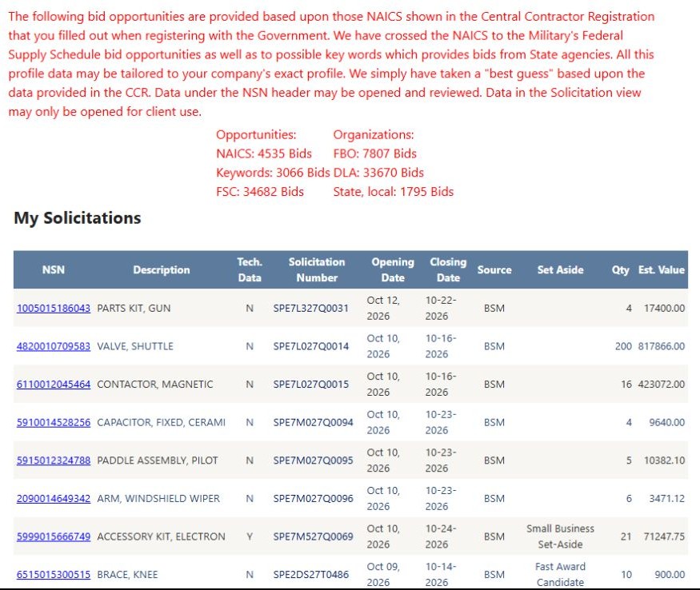Click quantity 200 in VALVE, SHUTTLE row
The height and width of the screenshot is (590, 700).
coord(623,346)
